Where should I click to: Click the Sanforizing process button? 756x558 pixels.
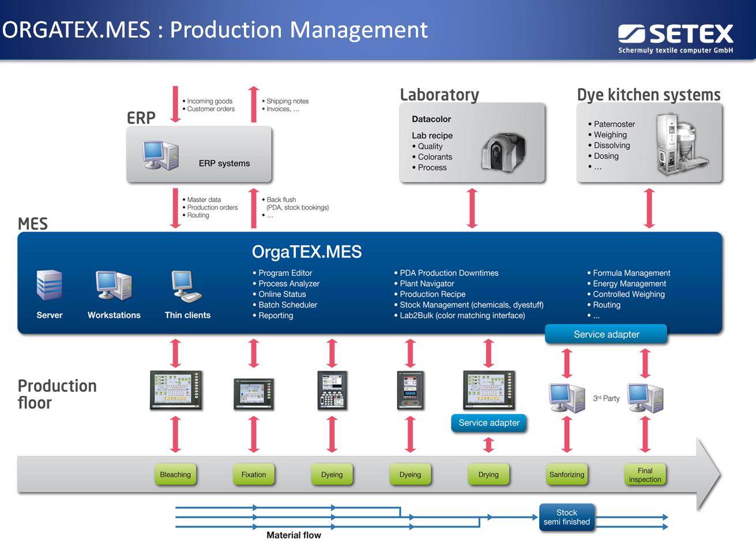coord(566,474)
